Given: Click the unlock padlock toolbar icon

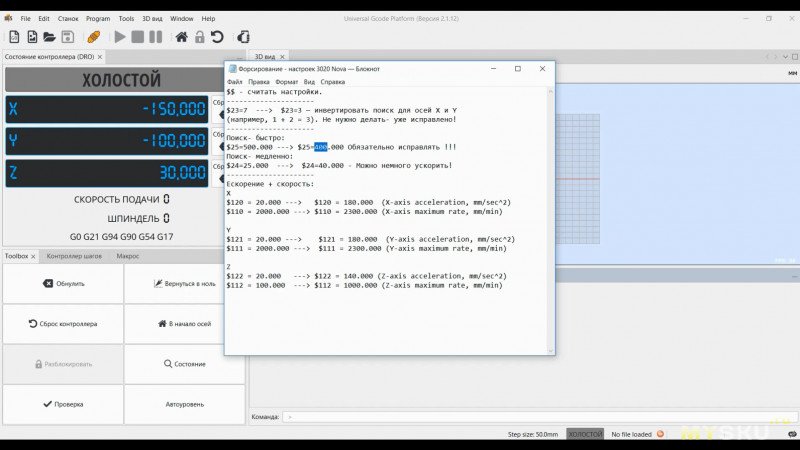Looking at the screenshot, I should [199, 37].
